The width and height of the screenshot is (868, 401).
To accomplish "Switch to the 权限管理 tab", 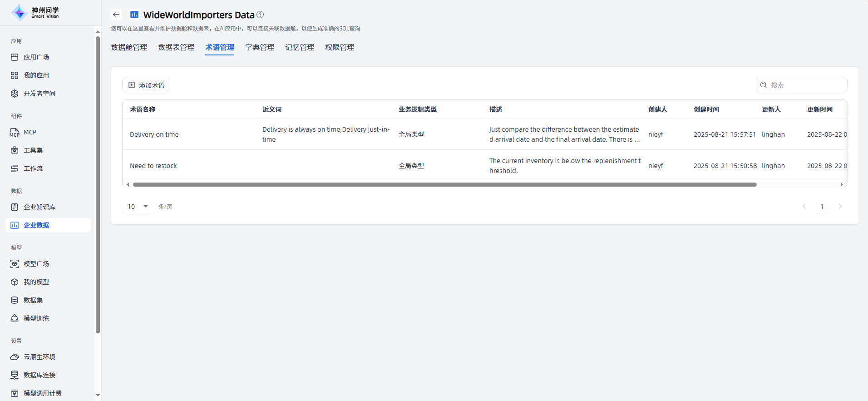I will click(340, 47).
